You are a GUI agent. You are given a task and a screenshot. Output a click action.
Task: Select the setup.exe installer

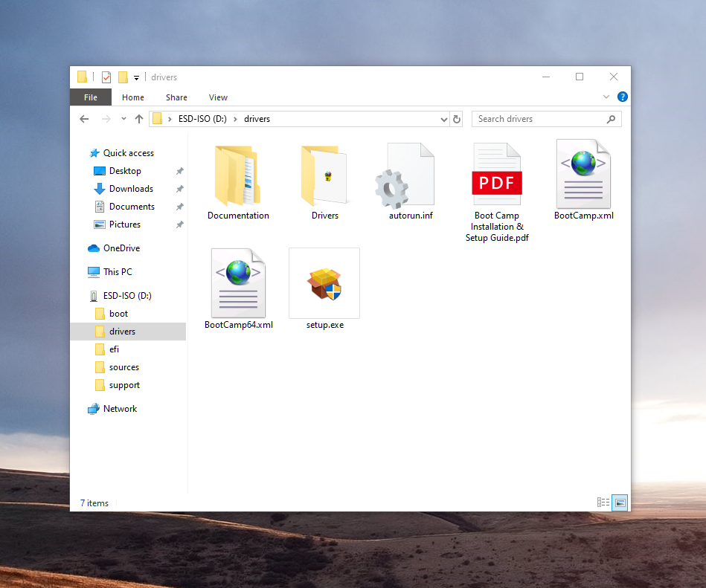point(324,289)
